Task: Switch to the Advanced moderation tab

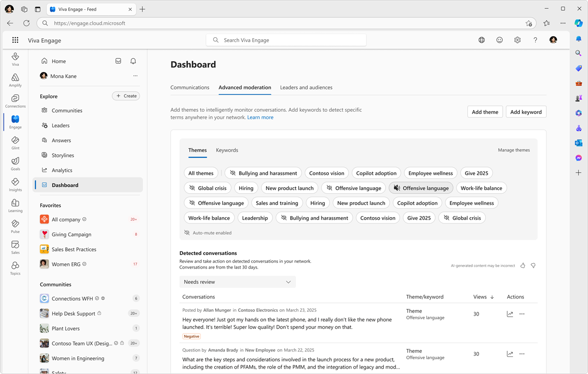Action: click(x=245, y=87)
